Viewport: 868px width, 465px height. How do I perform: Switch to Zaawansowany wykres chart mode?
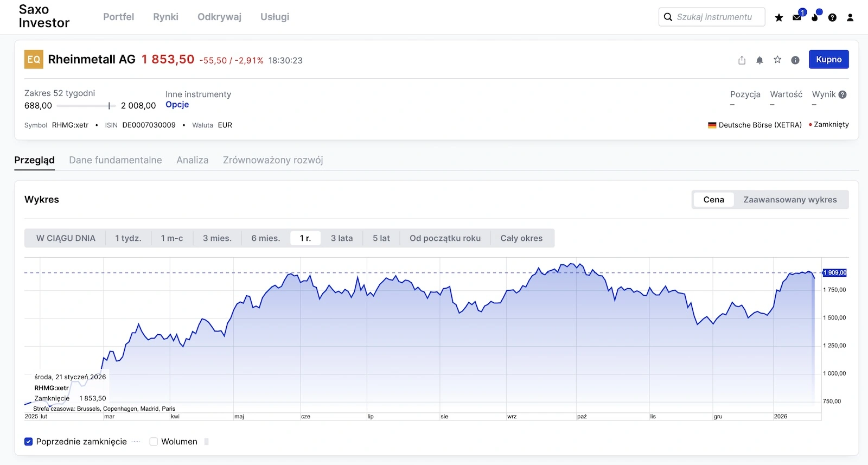point(790,200)
